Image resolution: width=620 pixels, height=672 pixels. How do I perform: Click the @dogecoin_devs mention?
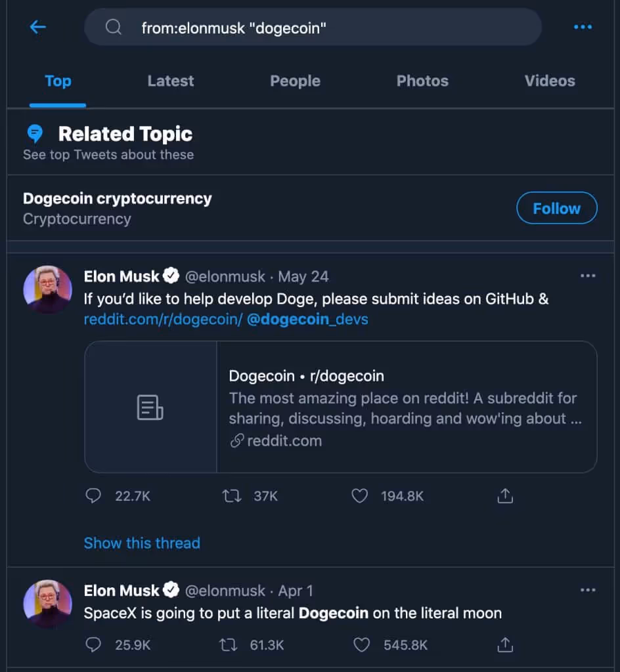tap(307, 320)
